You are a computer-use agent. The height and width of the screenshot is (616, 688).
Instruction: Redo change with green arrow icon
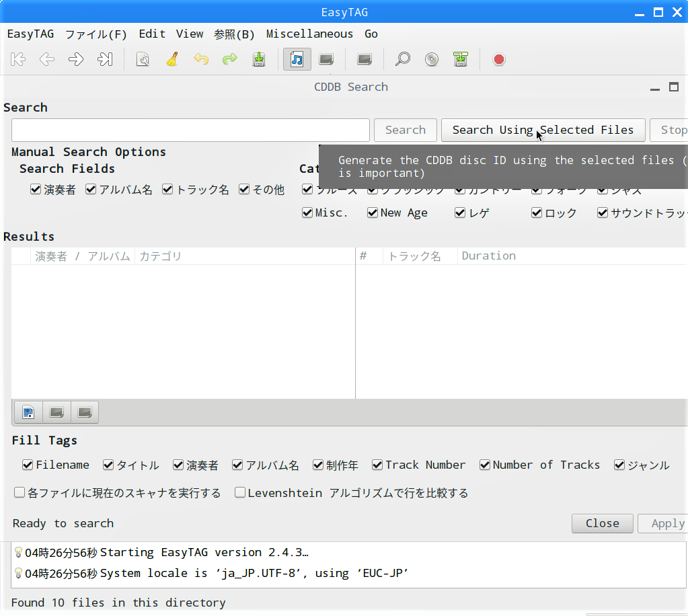click(229, 59)
